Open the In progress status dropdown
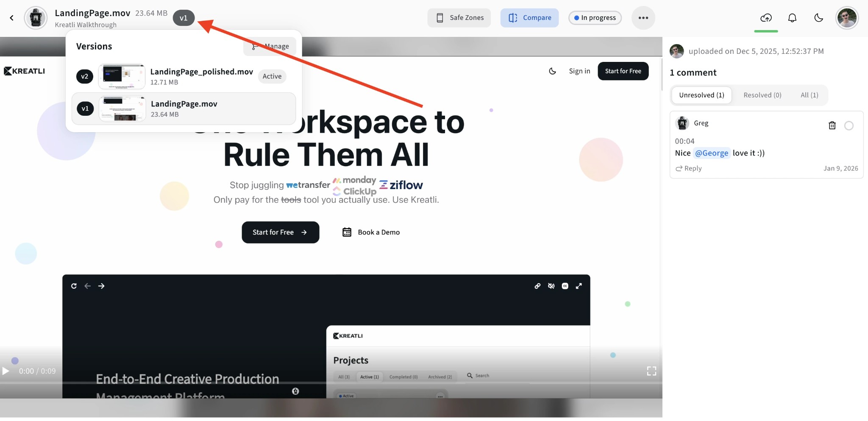 pos(595,18)
